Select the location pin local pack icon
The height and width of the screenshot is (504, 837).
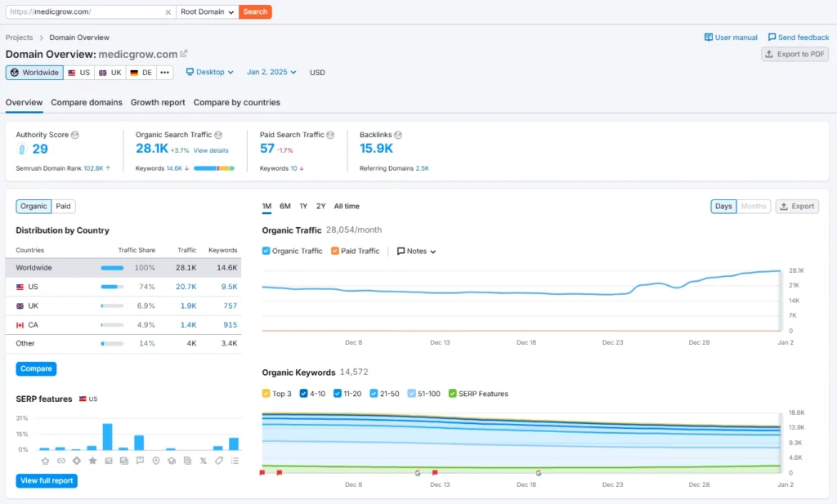(156, 461)
